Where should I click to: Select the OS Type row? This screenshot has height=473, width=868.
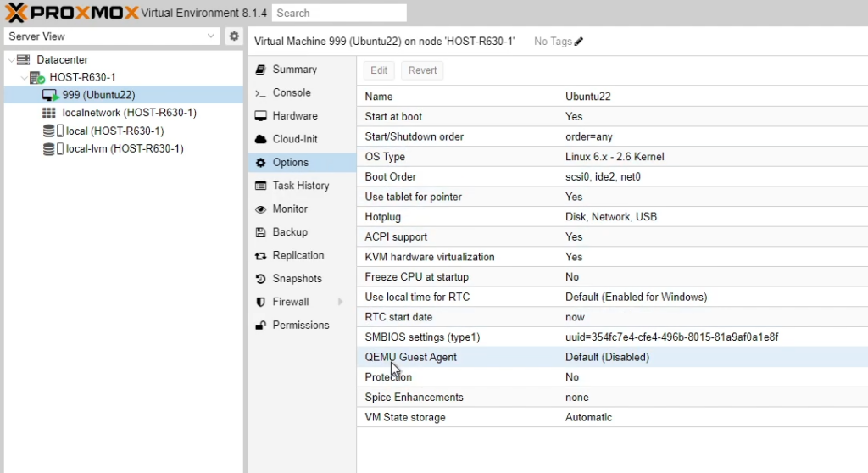coord(612,157)
